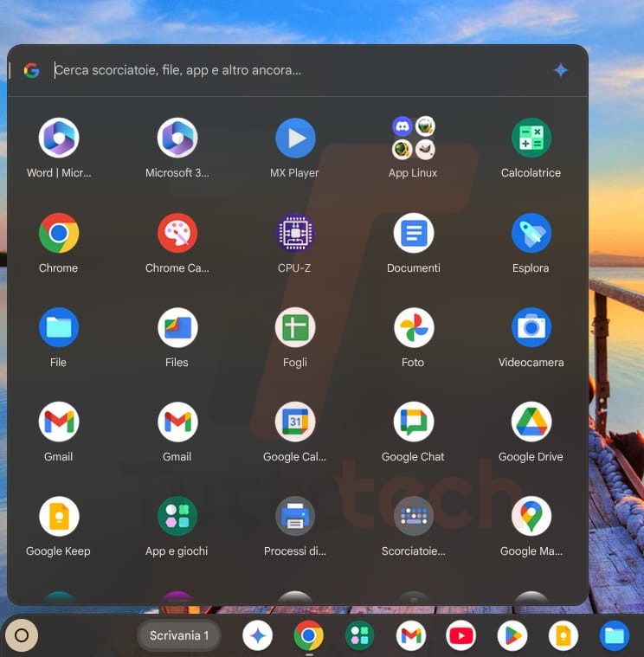
Task: Launch Google Documenti app
Action: point(413,234)
